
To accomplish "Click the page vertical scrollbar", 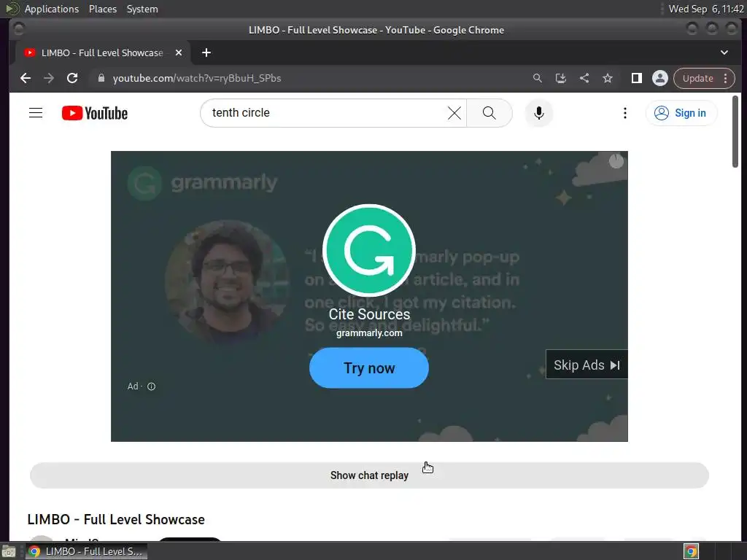I will click(x=735, y=131).
